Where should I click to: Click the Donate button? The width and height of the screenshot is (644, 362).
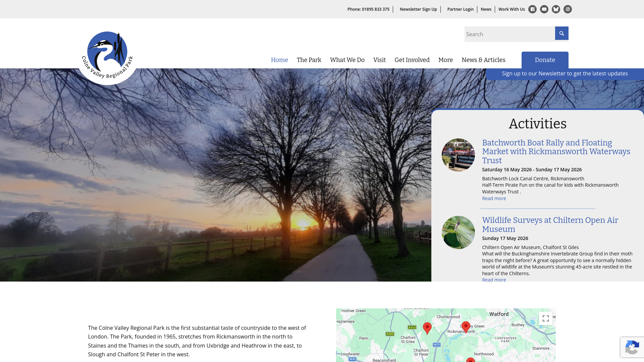[545, 60]
